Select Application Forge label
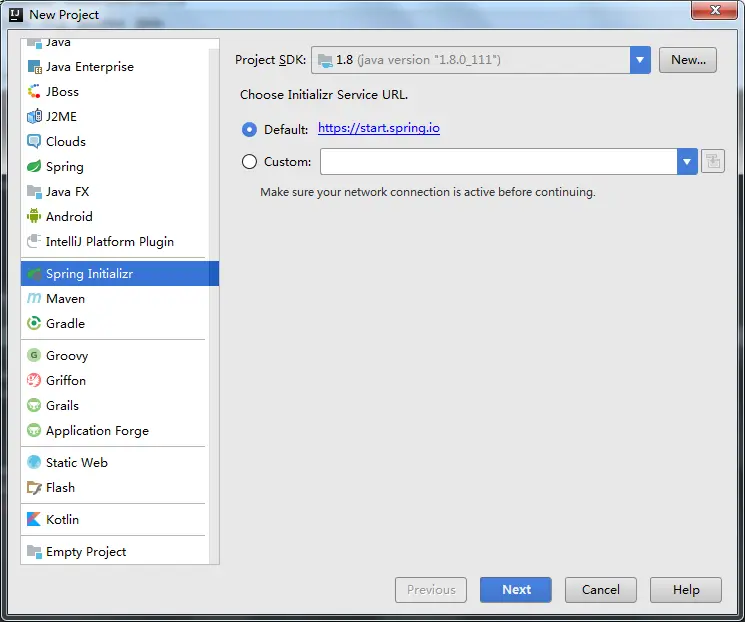The height and width of the screenshot is (622, 745). pyautogui.click(x=97, y=431)
